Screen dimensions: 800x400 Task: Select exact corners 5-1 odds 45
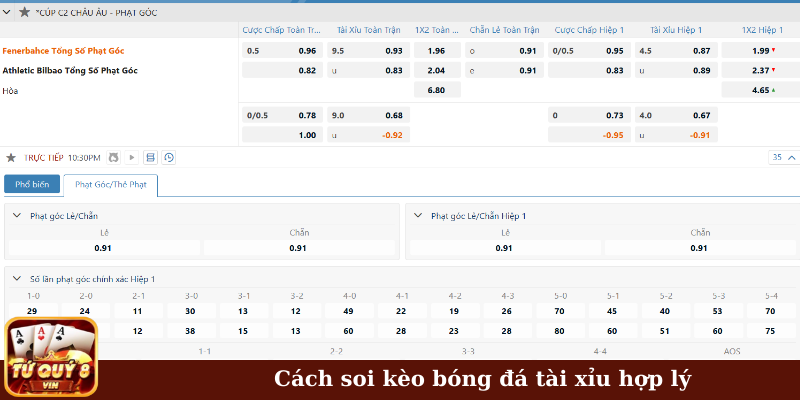coord(613,311)
